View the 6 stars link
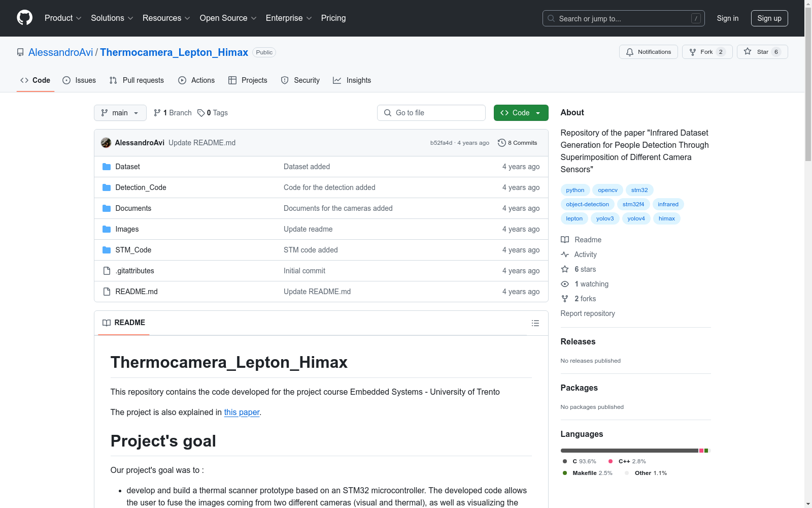This screenshot has width=812, height=508. pos(579,269)
